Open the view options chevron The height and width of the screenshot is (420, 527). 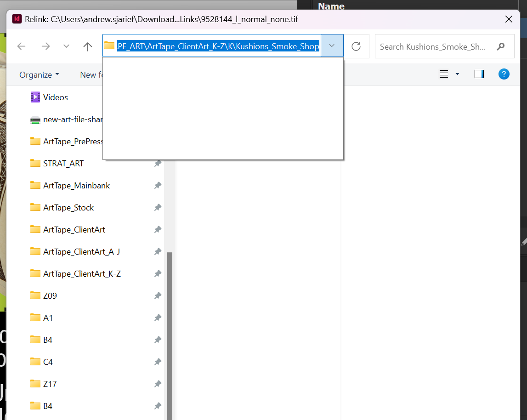click(457, 74)
